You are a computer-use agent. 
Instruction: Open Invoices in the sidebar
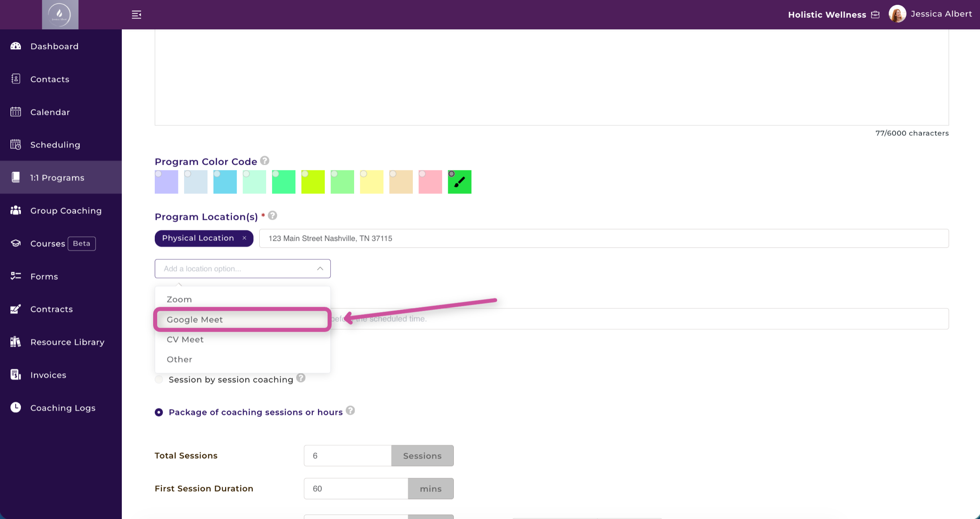point(48,375)
